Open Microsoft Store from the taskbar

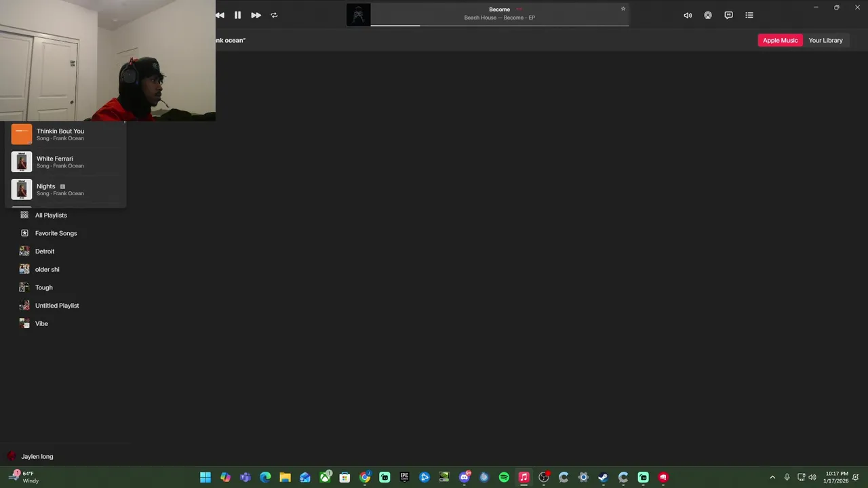tap(344, 477)
